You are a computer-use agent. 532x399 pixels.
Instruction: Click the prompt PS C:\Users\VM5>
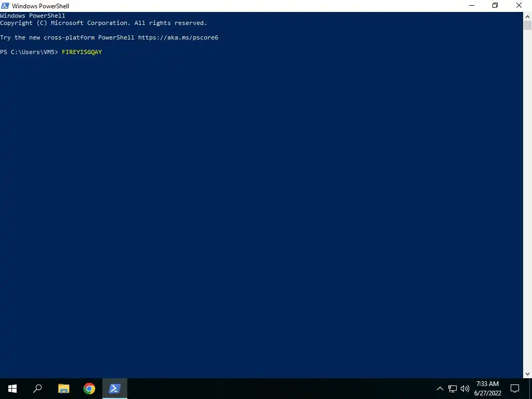click(x=29, y=52)
